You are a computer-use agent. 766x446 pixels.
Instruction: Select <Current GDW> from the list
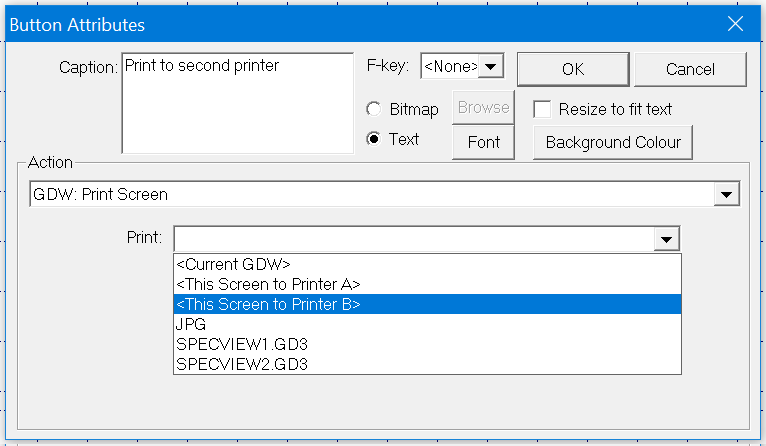pyautogui.click(x=233, y=264)
